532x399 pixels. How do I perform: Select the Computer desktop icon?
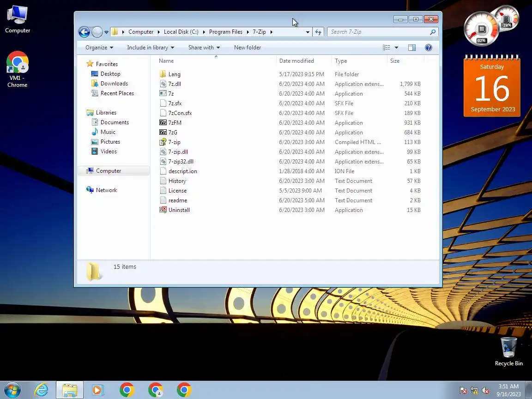17,19
